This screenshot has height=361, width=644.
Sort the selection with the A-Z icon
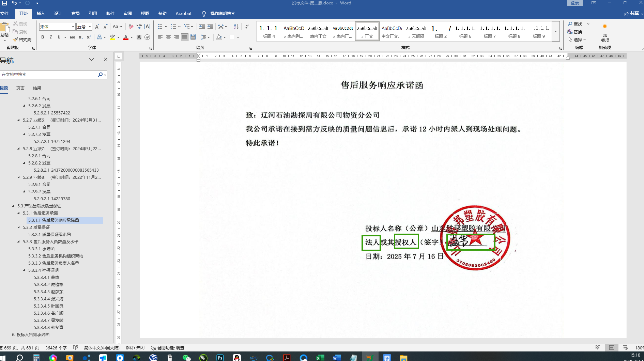[x=236, y=27]
